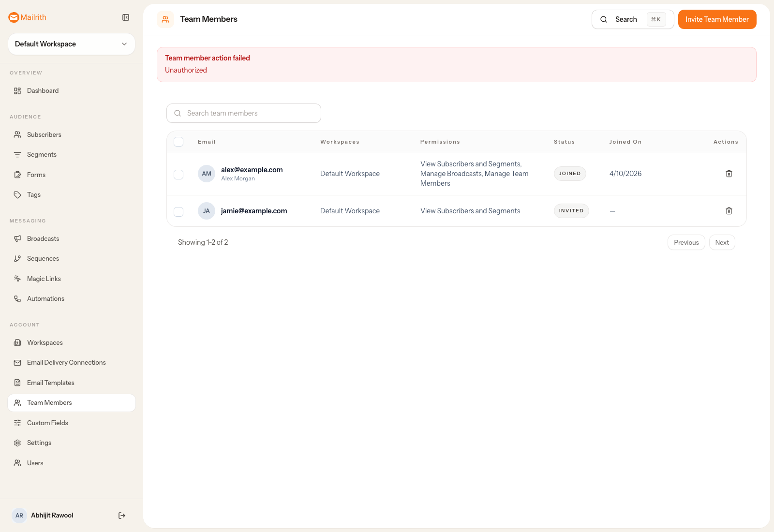Click the Invite Team Member button
Screen dimensions: 774x532
pyautogui.click(x=717, y=19)
